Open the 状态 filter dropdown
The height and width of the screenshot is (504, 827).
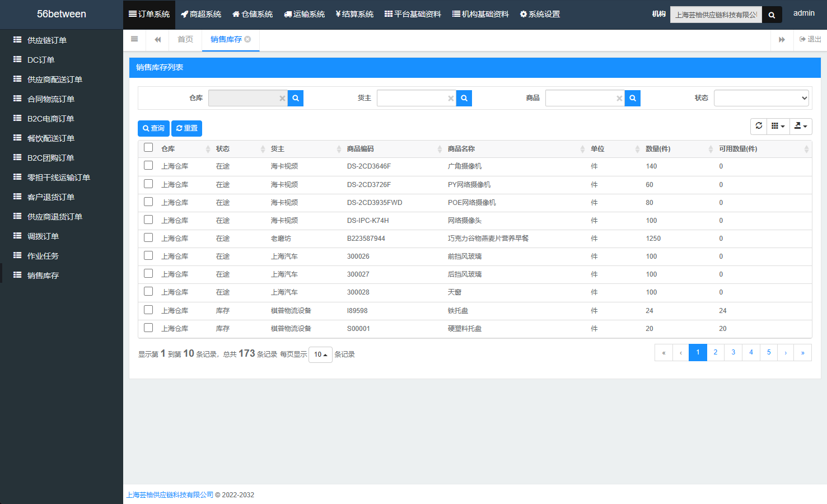point(761,98)
